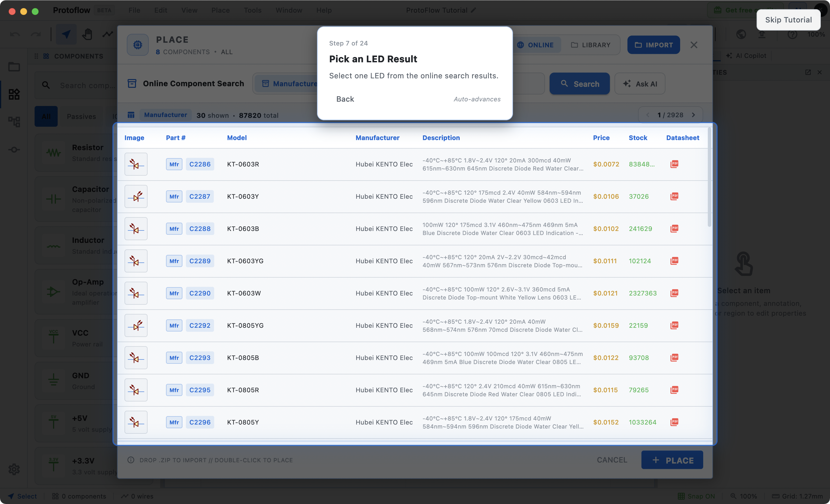The height and width of the screenshot is (504, 830).
Task: Select the Pan hand tool
Action: click(87, 34)
